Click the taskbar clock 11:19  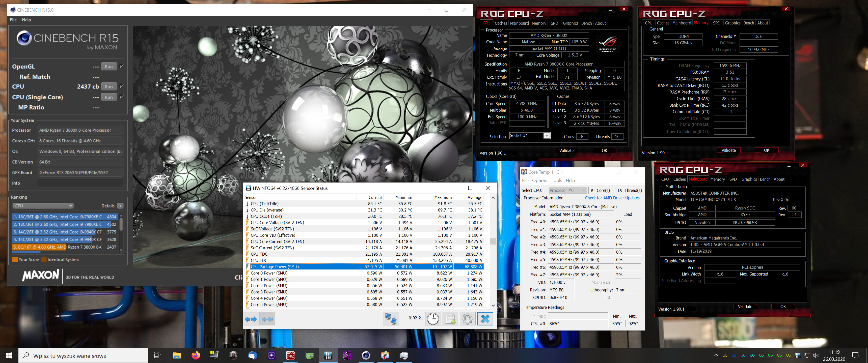click(x=834, y=352)
